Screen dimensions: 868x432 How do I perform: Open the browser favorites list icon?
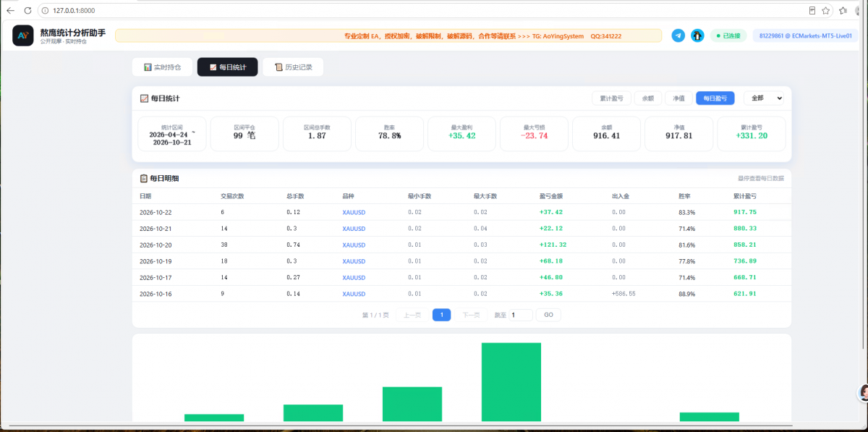point(843,11)
